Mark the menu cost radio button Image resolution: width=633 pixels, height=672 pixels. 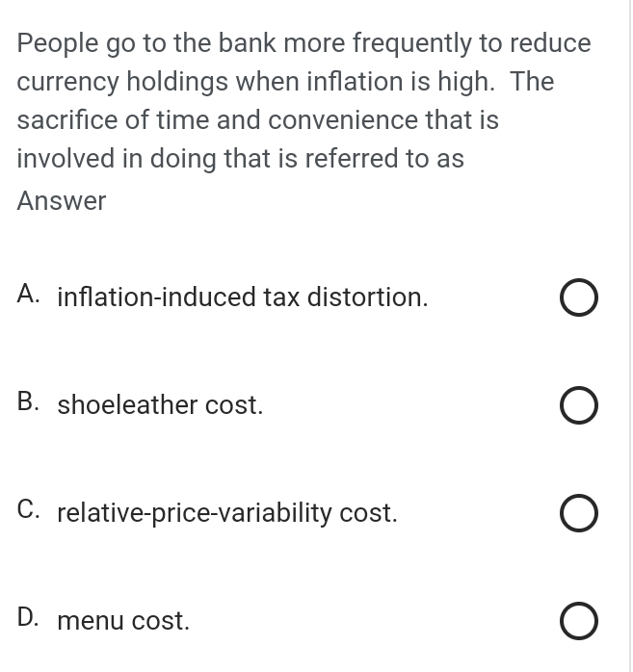tap(578, 621)
